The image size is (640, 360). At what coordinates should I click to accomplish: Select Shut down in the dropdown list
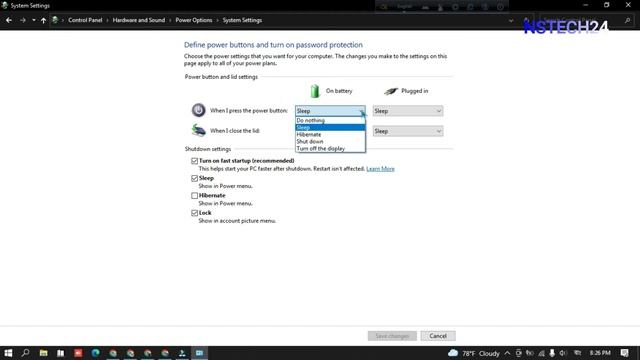(x=330, y=141)
